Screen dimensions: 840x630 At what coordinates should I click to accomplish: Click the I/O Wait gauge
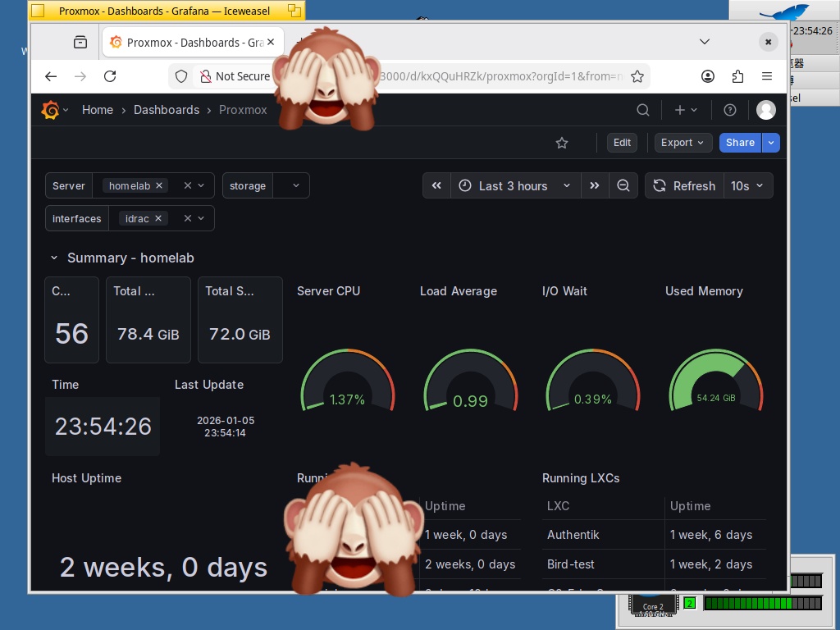(592, 381)
